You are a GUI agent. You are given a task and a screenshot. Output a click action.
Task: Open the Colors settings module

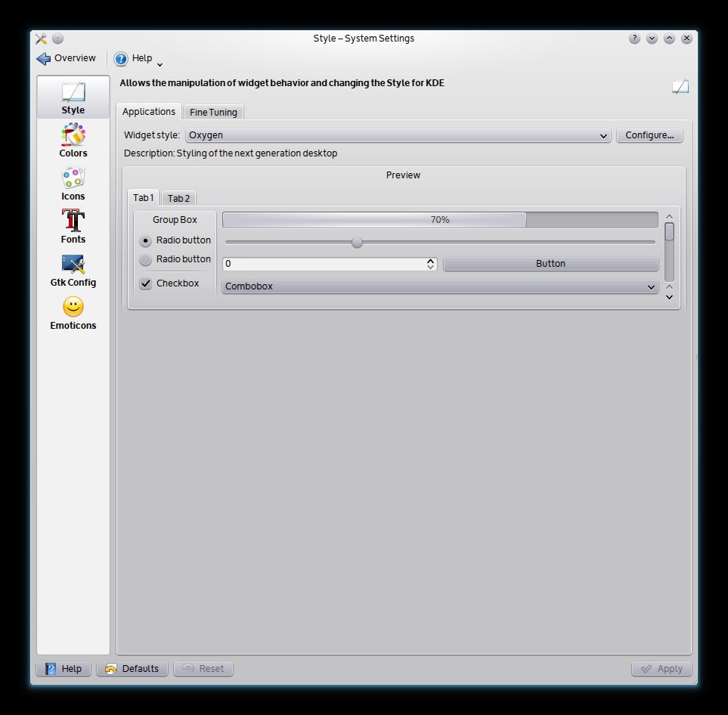73,141
